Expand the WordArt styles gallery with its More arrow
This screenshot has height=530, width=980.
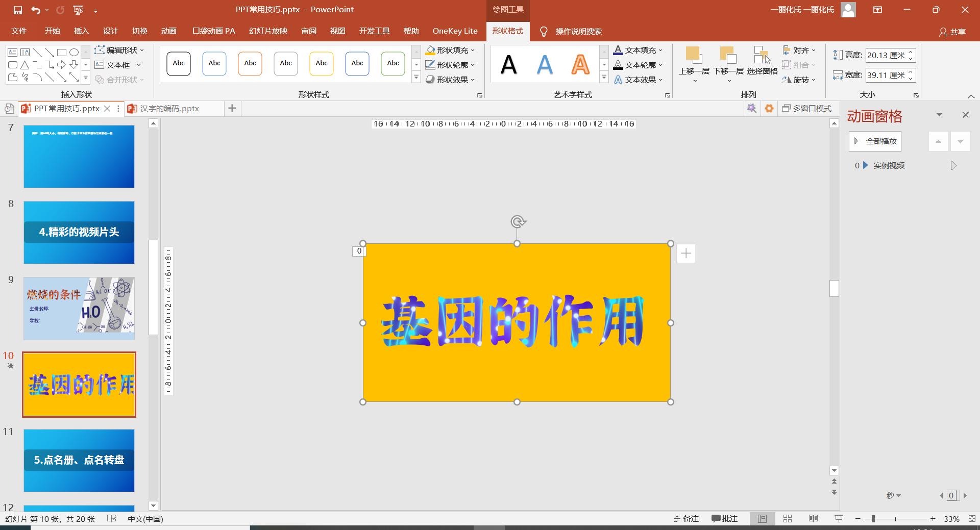(604, 78)
